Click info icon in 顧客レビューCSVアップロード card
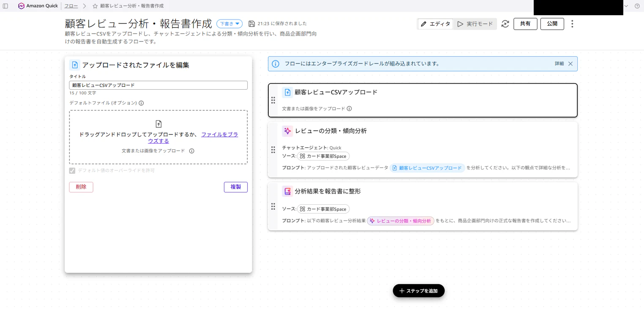Screen dimensions: 644x310 349,109
